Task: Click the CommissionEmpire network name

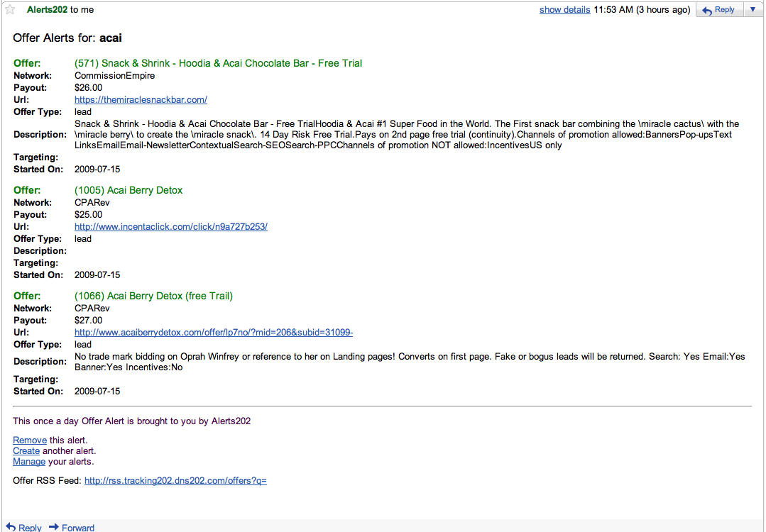Action: pyautogui.click(x=115, y=76)
